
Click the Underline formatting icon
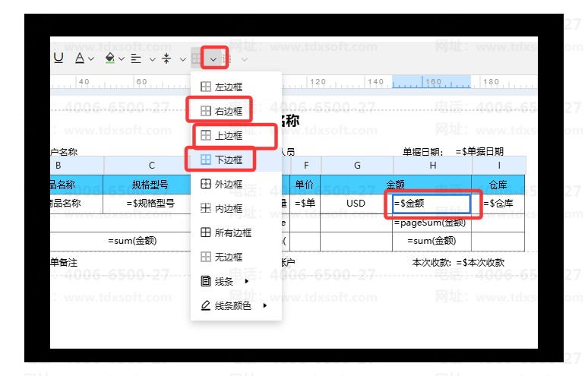click(x=59, y=58)
